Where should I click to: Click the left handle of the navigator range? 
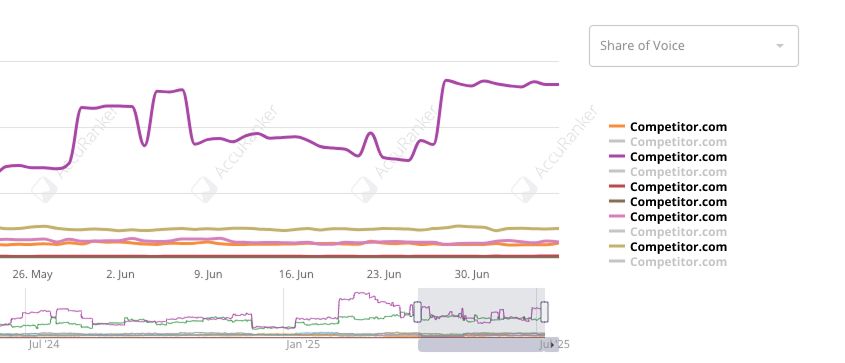(x=417, y=312)
